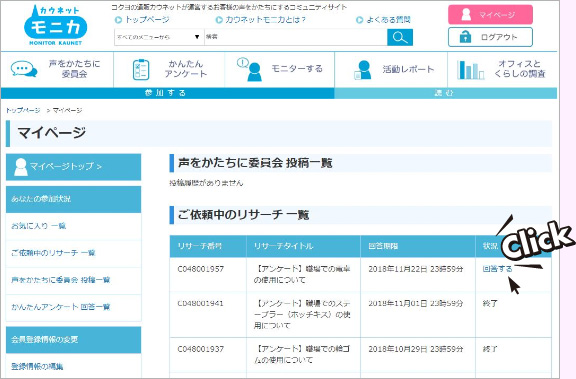576x379 pixels.
Task: Click deadline 2018年11月01日 23時59分
Action: 416,304
